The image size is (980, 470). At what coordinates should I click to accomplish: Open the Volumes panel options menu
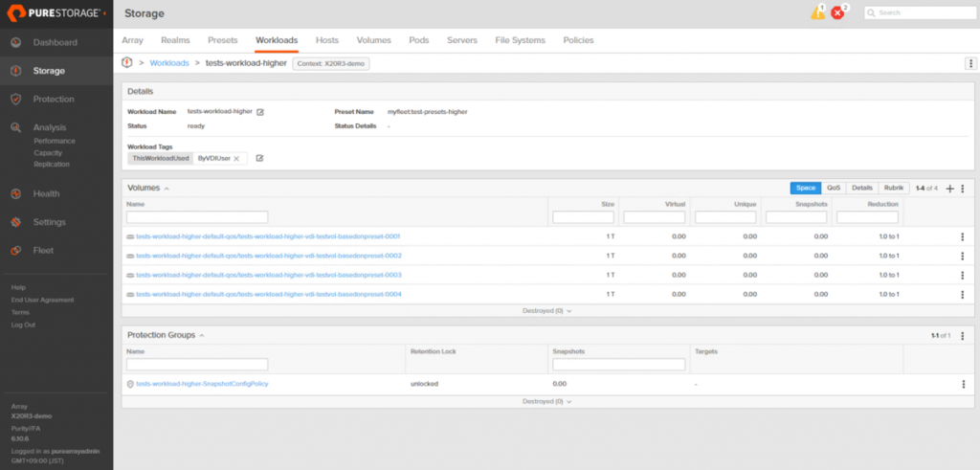[x=963, y=189]
